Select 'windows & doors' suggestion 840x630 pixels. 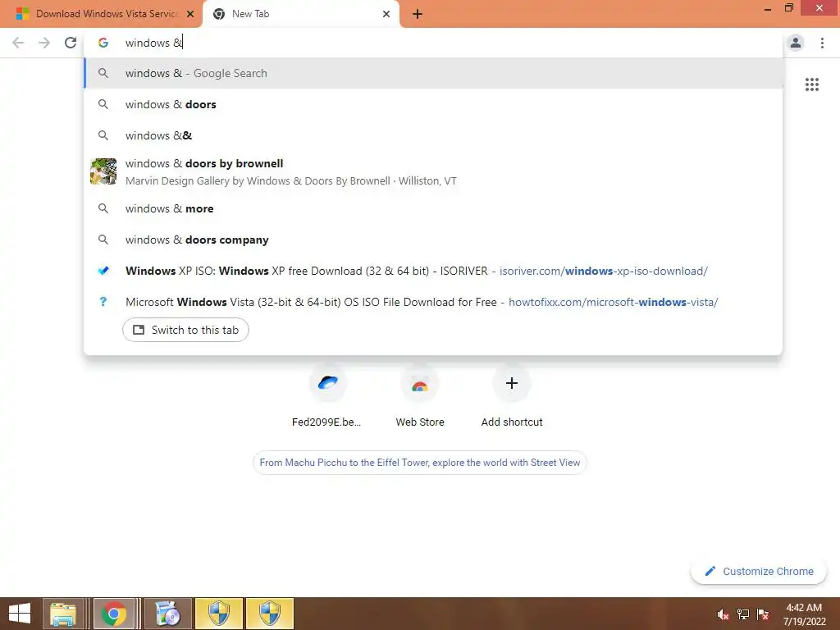click(433, 104)
